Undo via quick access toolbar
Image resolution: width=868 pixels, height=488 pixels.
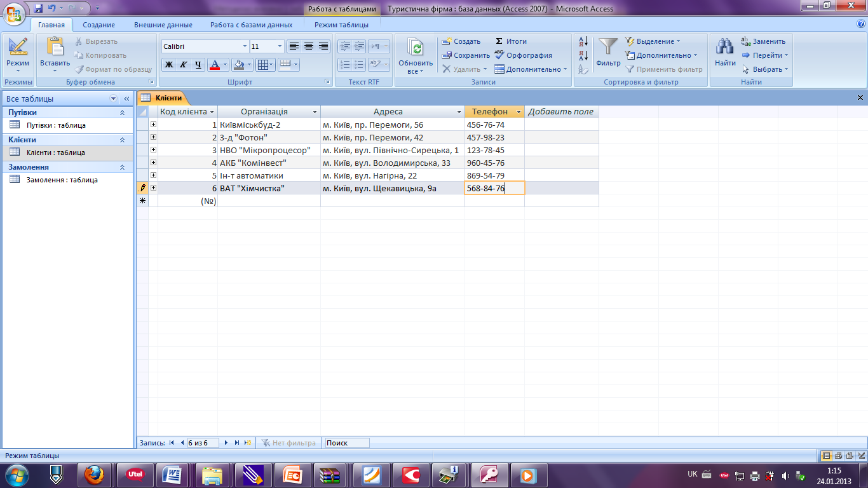pyautogui.click(x=51, y=8)
